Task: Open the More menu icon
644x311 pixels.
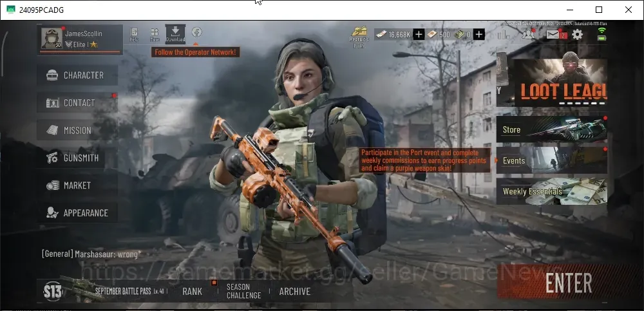Action: [x=155, y=35]
